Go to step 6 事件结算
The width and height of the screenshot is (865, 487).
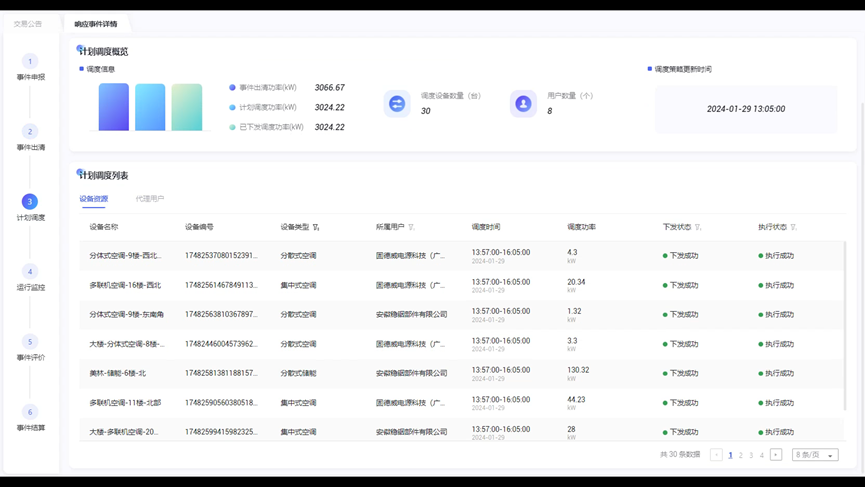30,418
